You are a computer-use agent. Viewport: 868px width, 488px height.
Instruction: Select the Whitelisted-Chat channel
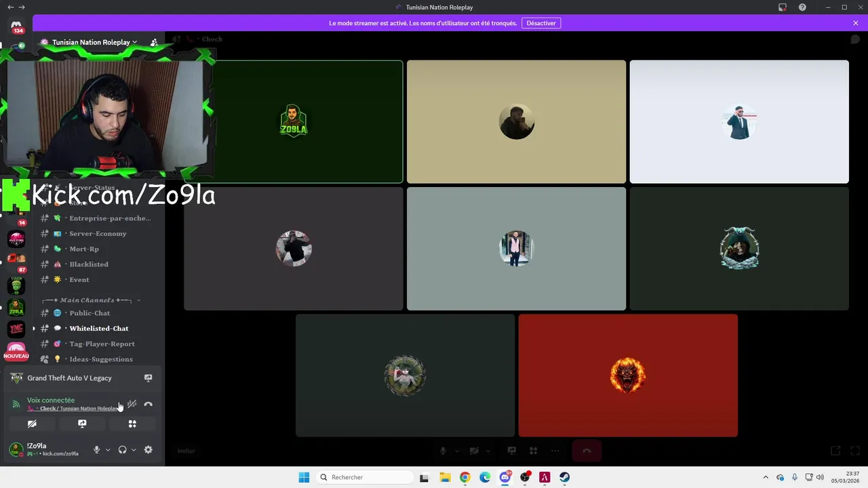pyautogui.click(x=98, y=329)
